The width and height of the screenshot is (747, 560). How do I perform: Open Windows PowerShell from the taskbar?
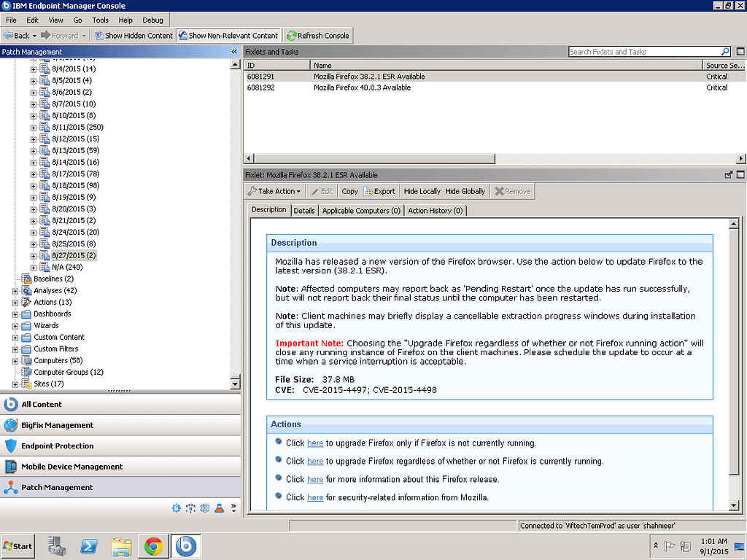coord(89,546)
